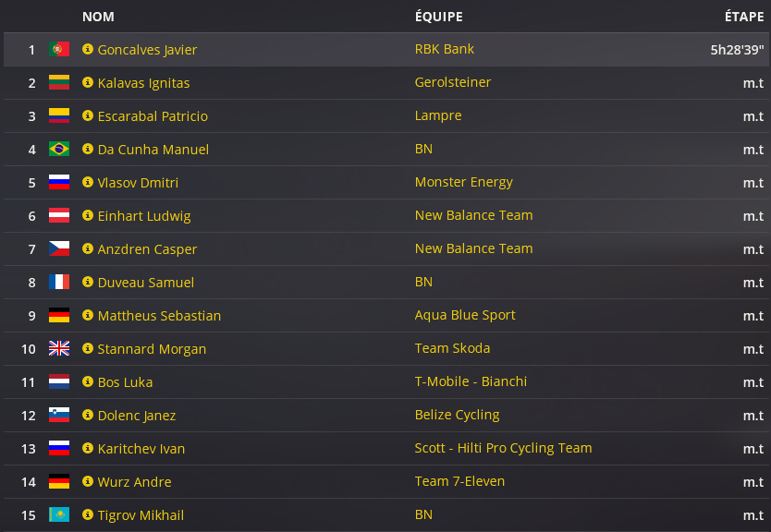Click the Kazakhstan flag beside Tigrov Mikhail

click(x=59, y=515)
